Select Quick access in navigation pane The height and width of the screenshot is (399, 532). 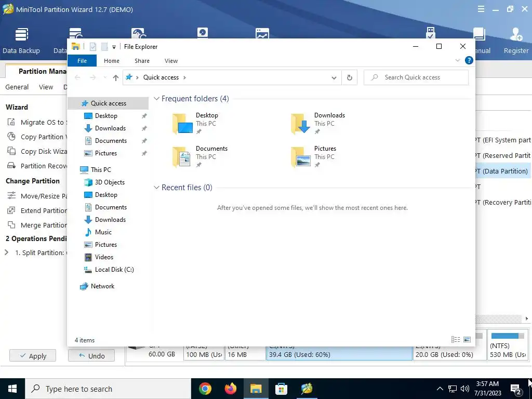click(x=108, y=103)
